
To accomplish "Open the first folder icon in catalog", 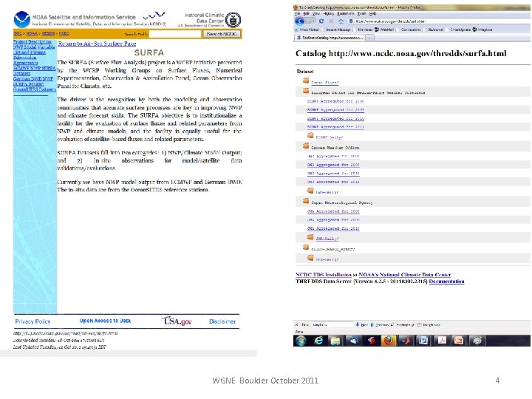I will tap(306, 81).
